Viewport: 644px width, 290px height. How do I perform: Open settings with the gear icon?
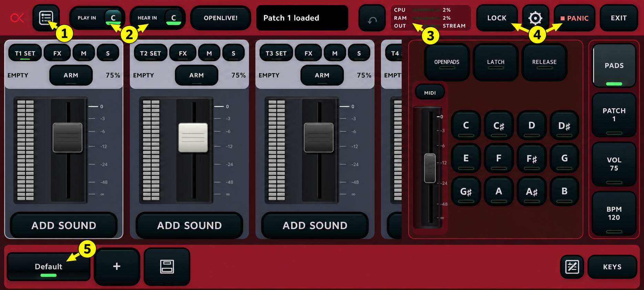(x=535, y=18)
